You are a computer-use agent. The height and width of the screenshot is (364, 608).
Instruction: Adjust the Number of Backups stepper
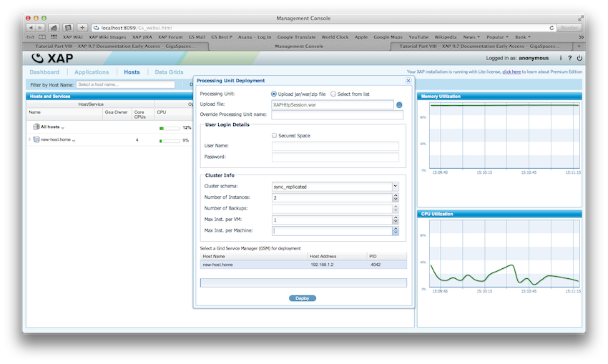pos(396,209)
